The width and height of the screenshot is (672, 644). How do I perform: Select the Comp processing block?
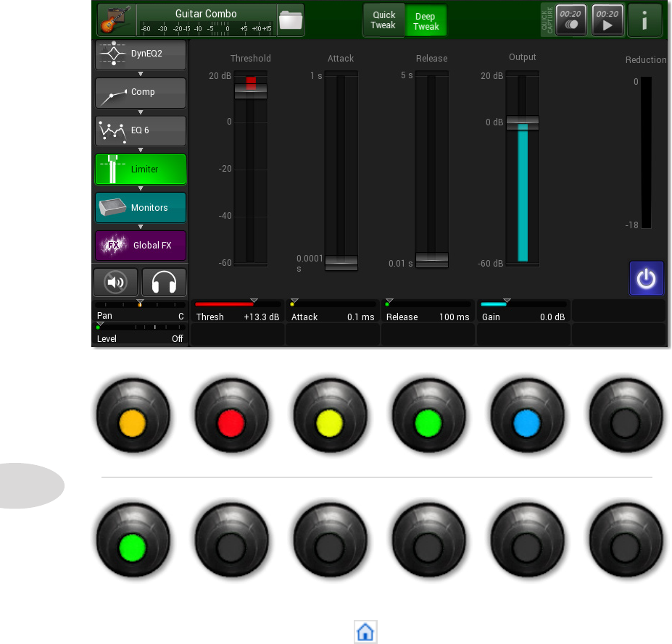click(x=141, y=93)
